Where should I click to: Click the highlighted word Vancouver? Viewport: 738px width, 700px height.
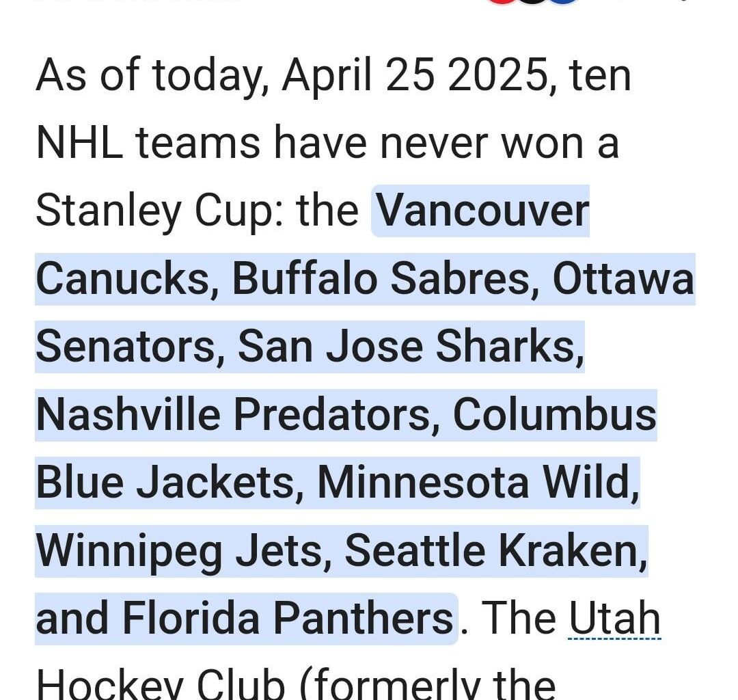[482, 211]
